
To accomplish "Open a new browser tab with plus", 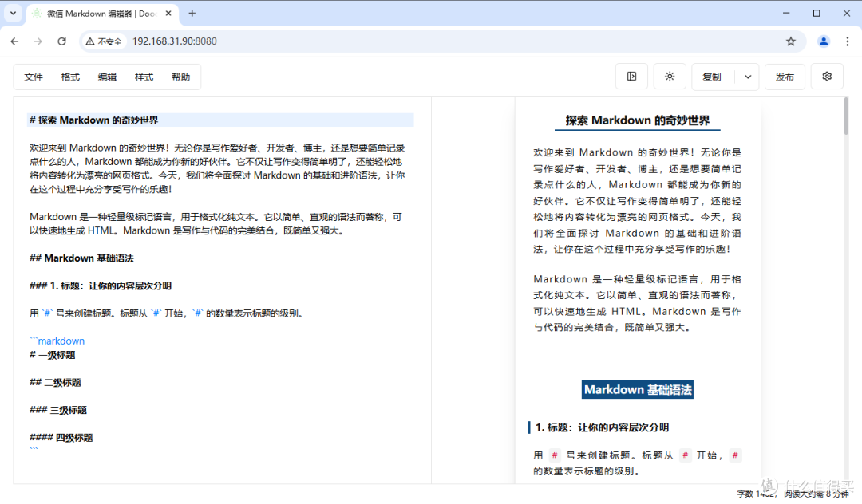I will coord(192,14).
